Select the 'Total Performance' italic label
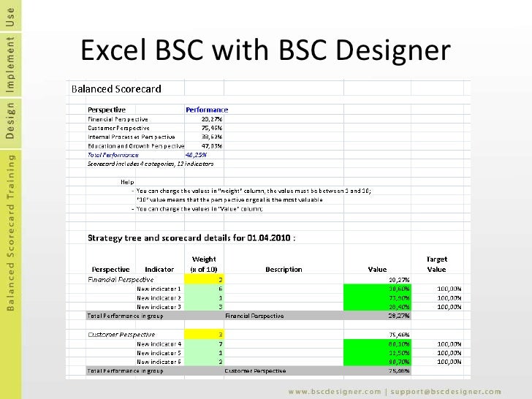The height and width of the screenshot is (399, 532). click(x=113, y=155)
